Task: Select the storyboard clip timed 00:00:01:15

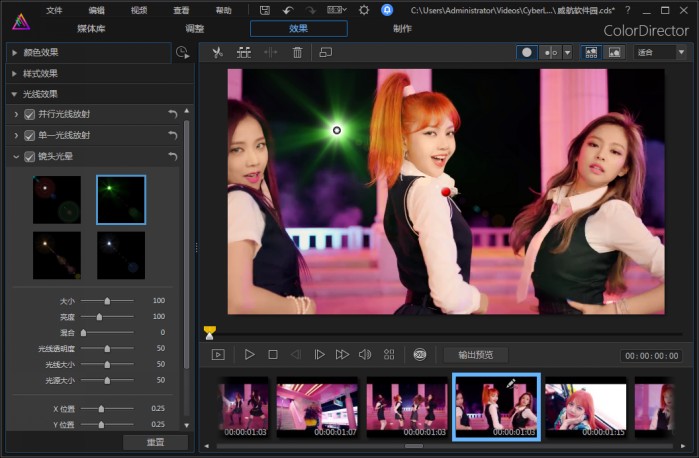Action: [x=585, y=407]
